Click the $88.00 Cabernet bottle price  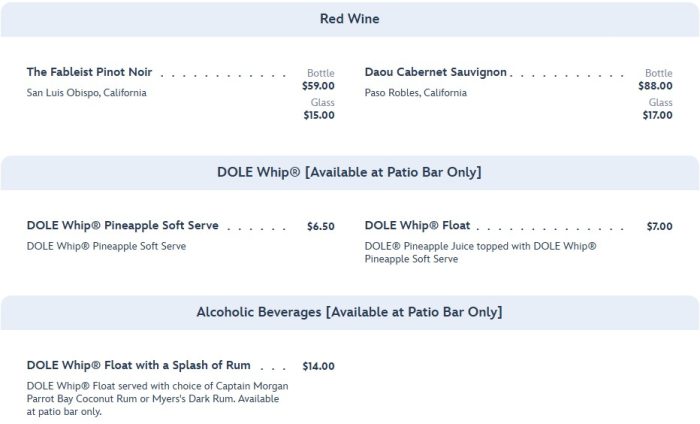655,86
